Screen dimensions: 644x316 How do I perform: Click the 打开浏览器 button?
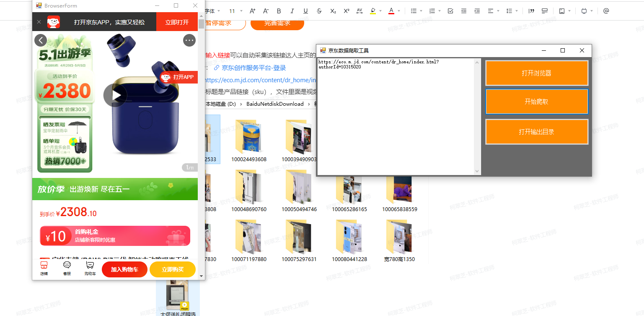[x=537, y=73]
